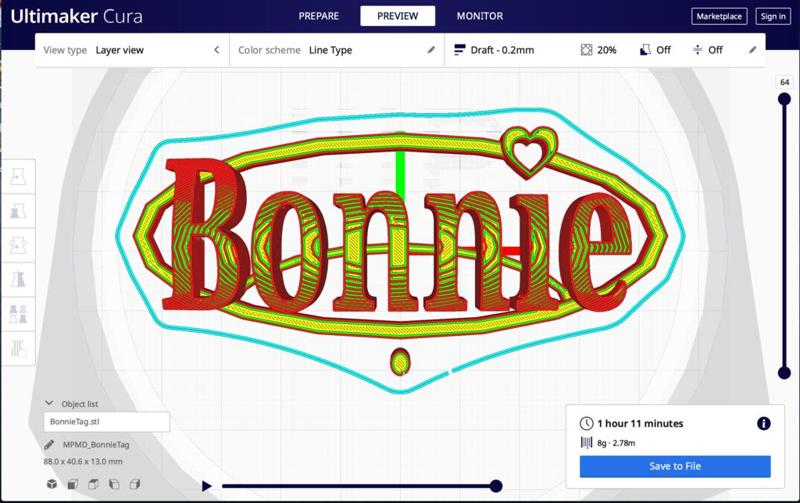Open Per Model Settings tool

click(x=18, y=313)
